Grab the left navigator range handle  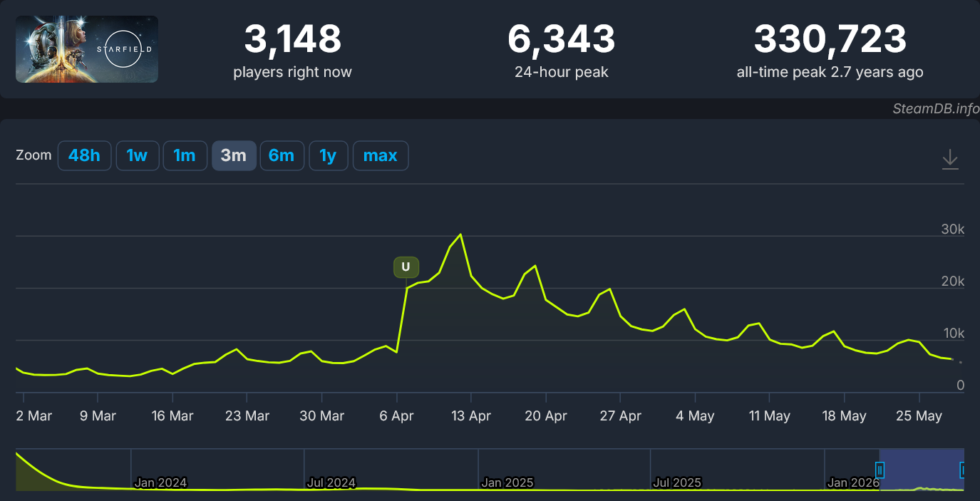tap(880, 470)
